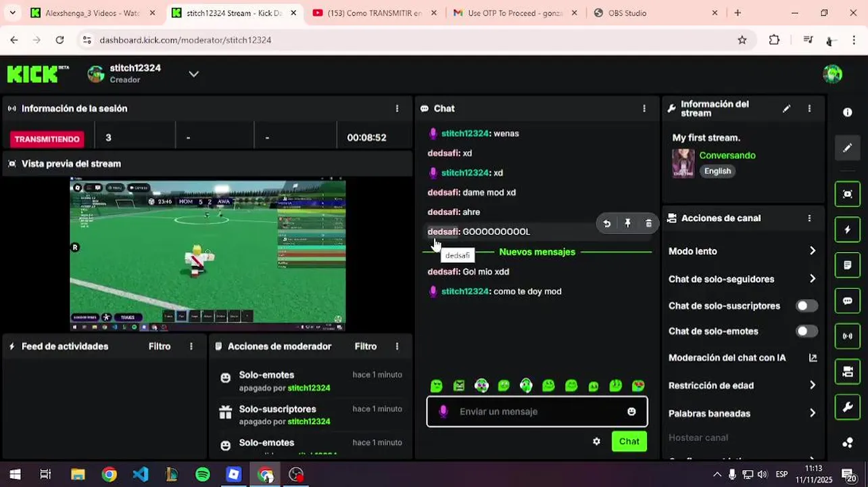Click the purple microphone badge in message box
The image size is (868, 487).
tap(443, 411)
